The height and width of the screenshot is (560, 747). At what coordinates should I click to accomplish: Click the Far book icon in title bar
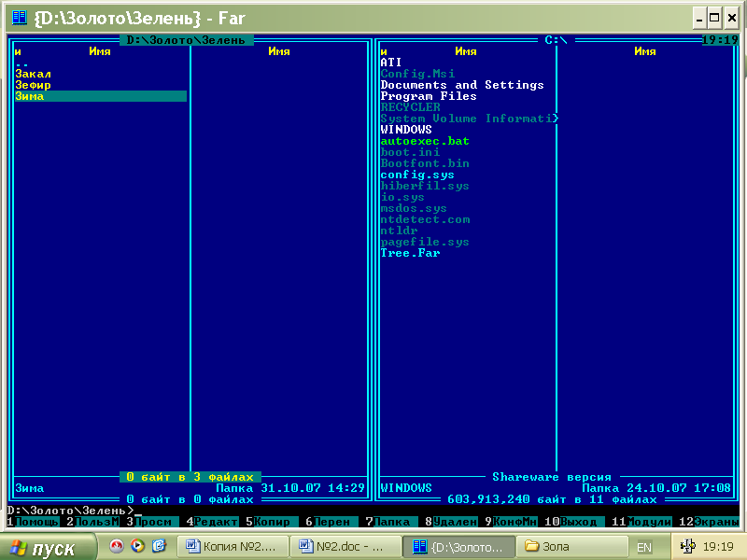20,18
